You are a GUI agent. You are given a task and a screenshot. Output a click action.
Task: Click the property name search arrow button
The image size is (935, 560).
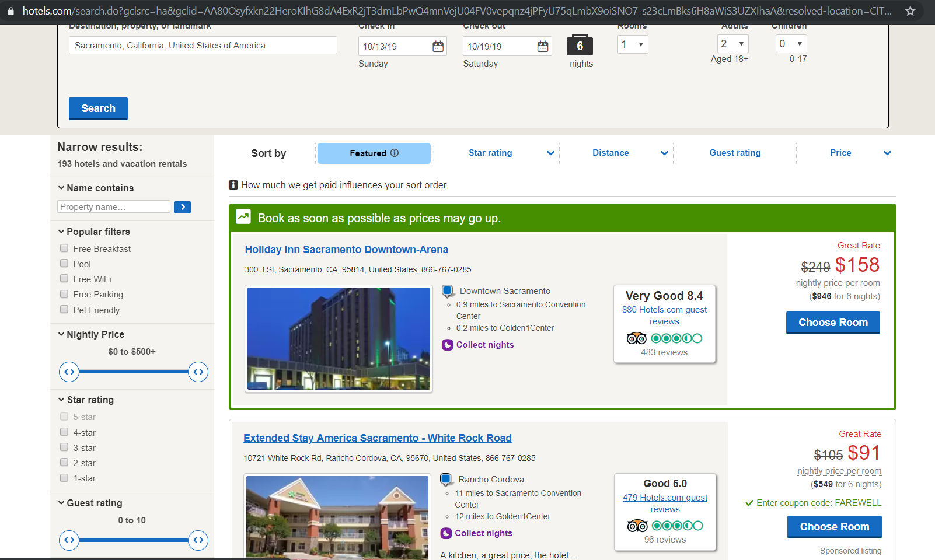182,207
